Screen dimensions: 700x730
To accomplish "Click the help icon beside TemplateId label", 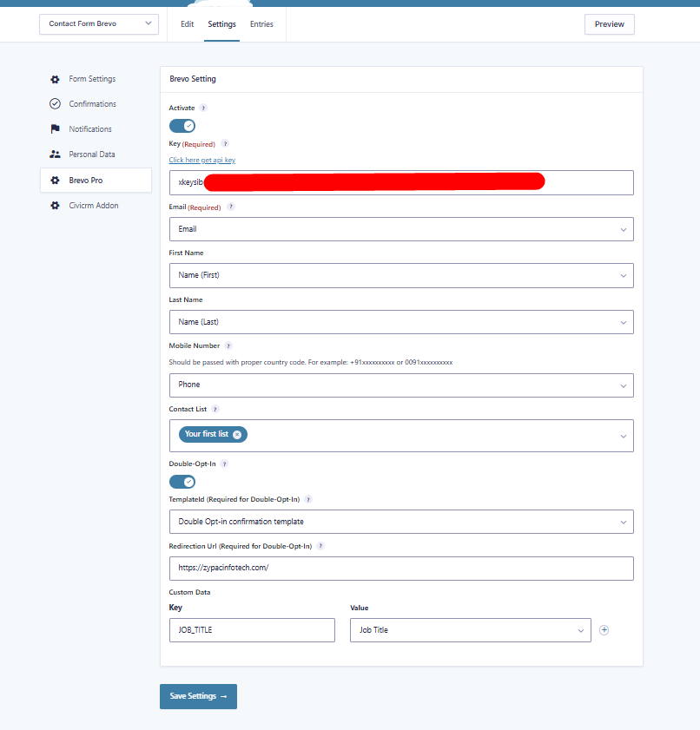I will [x=307, y=500].
